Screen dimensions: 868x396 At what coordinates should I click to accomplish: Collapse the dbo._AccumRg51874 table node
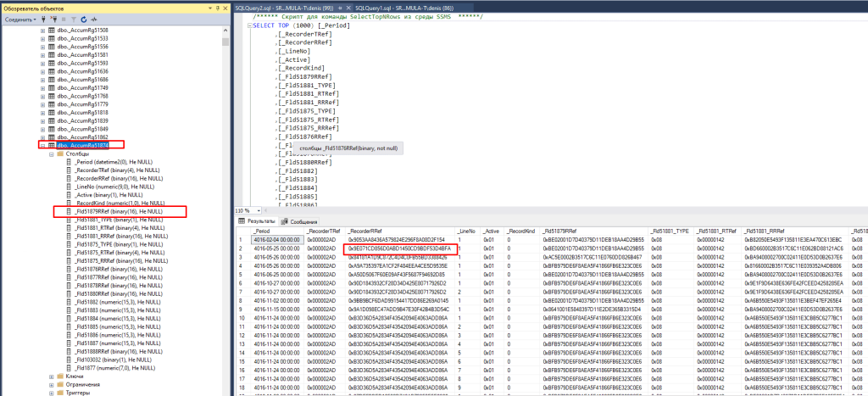[x=43, y=145]
